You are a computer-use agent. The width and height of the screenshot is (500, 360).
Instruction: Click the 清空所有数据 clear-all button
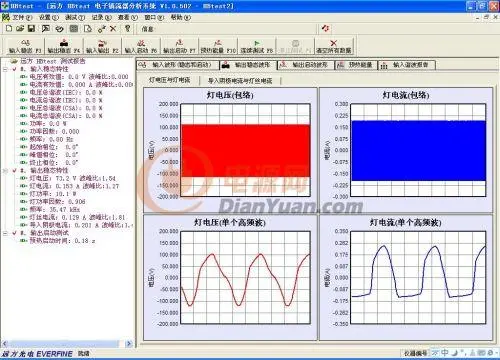[x=334, y=46]
